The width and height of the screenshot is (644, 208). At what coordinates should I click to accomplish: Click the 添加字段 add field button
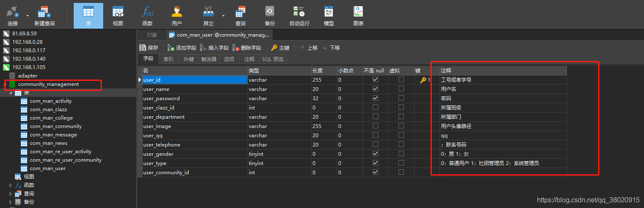[x=182, y=48]
